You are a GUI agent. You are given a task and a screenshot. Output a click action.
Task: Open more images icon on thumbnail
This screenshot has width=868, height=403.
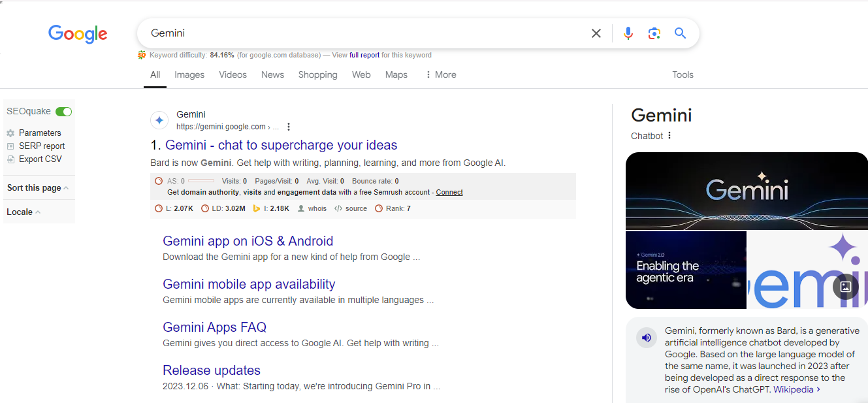[x=845, y=286]
